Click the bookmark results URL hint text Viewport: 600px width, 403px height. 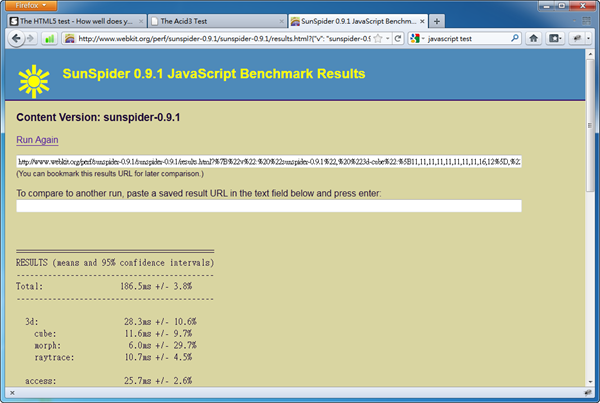110,174
